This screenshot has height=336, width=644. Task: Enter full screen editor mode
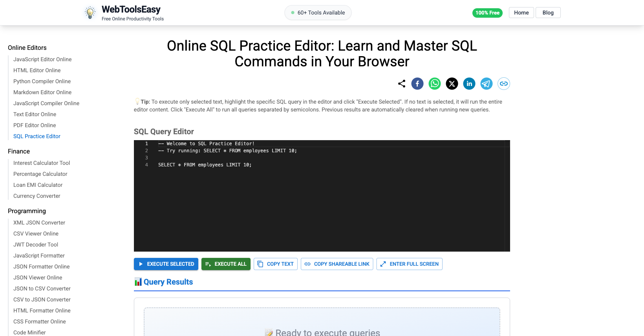(410, 264)
